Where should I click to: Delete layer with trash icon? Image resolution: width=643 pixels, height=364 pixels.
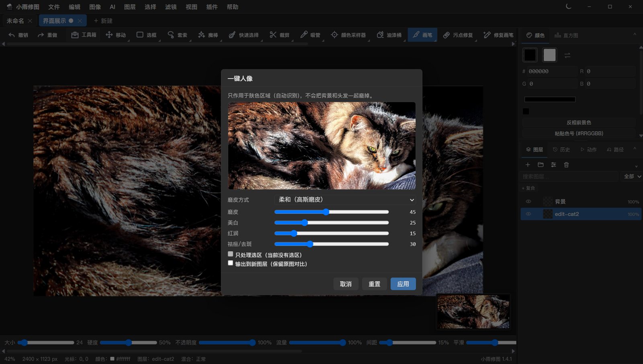(566, 165)
